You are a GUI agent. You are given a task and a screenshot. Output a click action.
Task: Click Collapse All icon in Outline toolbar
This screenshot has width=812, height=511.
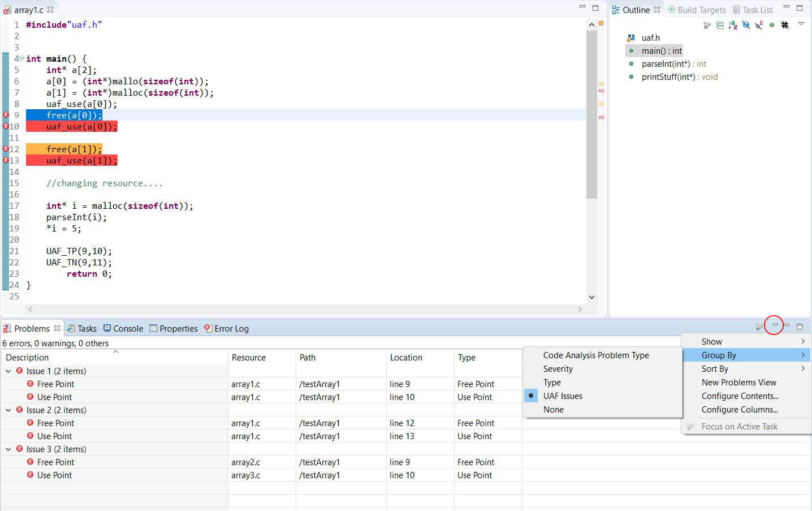click(x=720, y=25)
